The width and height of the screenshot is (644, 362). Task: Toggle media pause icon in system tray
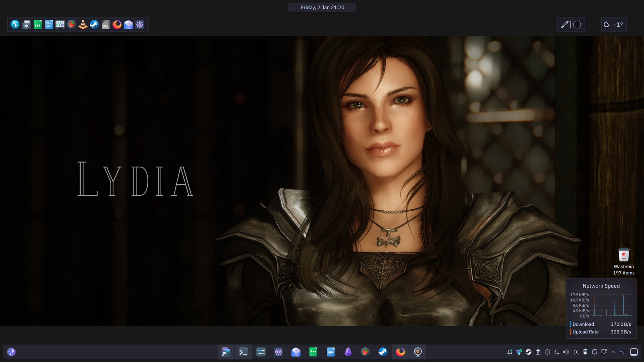pos(547,352)
